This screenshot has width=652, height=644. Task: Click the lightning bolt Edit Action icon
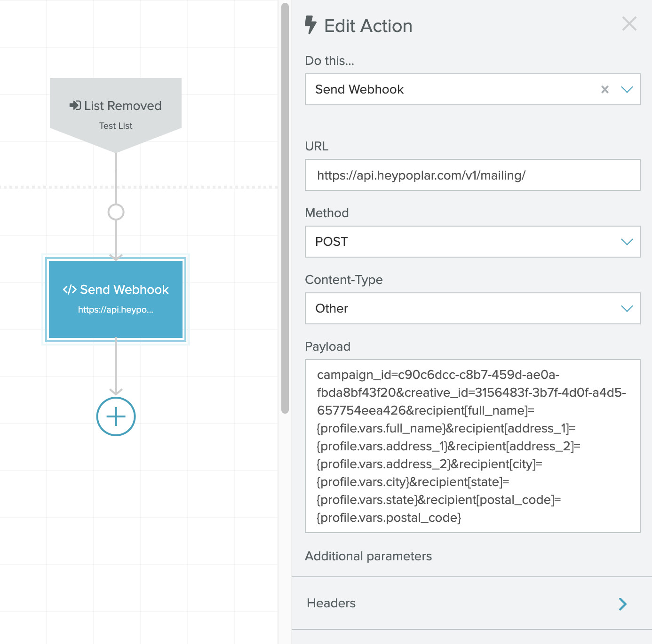(x=310, y=25)
